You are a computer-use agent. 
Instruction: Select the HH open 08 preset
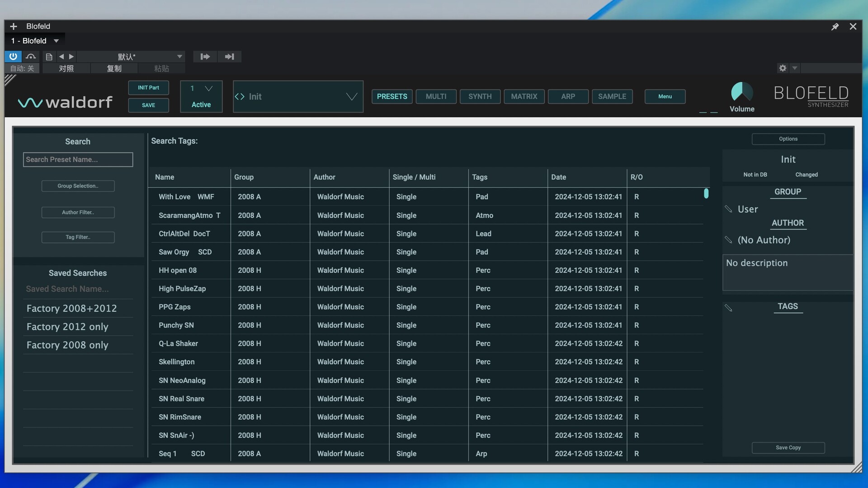pyautogui.click(x=426, y=271)
